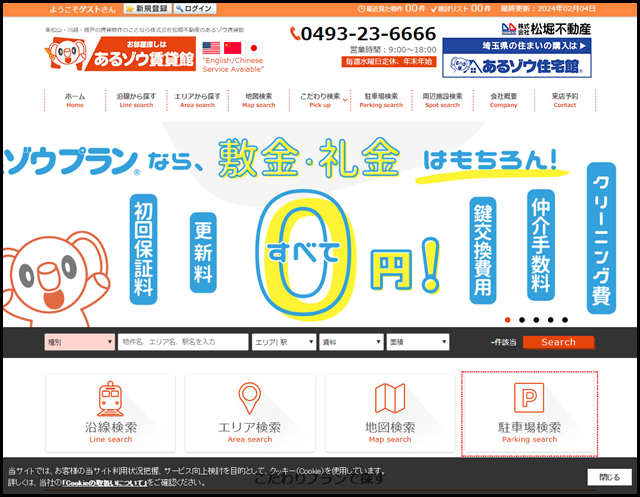Image resolution: width=640 pixels, height=497 pixels.
Task: Open 沿線から探す Line search menu
Action: point(136,100)
